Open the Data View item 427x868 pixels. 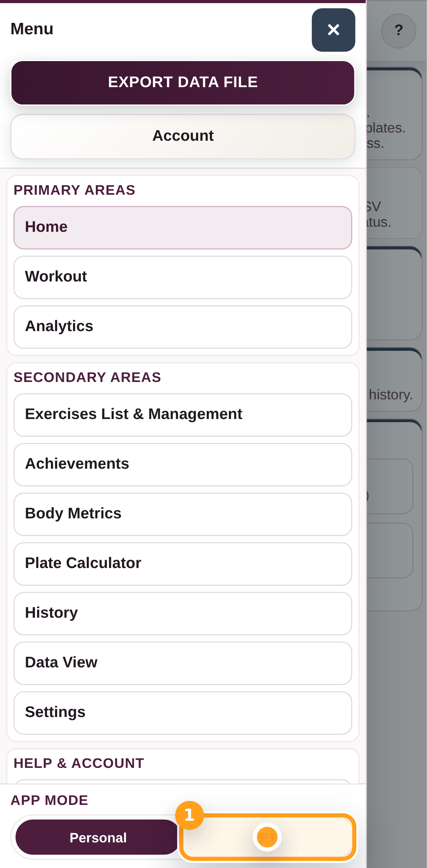(183, 663)
